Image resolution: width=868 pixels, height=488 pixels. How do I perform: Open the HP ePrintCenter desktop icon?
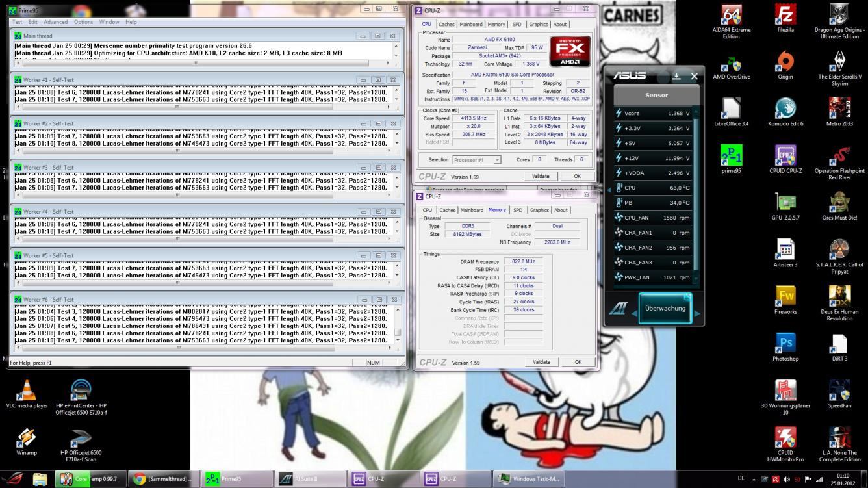[81, 398]
